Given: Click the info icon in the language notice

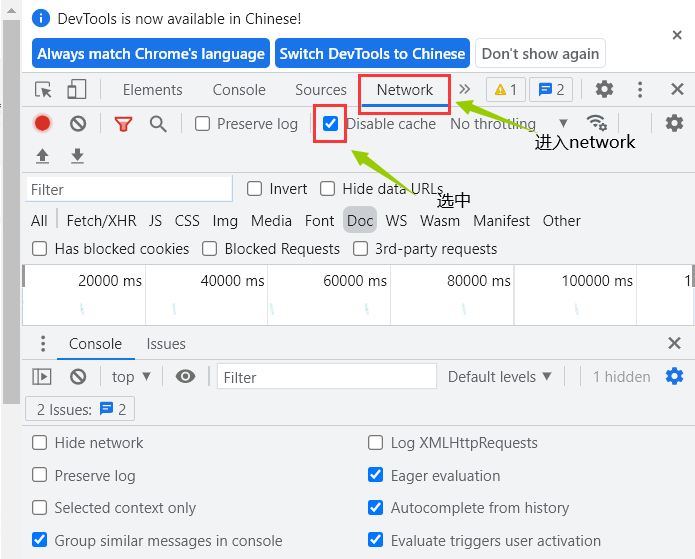Looking at the screenshot, I should coord(41,18).
